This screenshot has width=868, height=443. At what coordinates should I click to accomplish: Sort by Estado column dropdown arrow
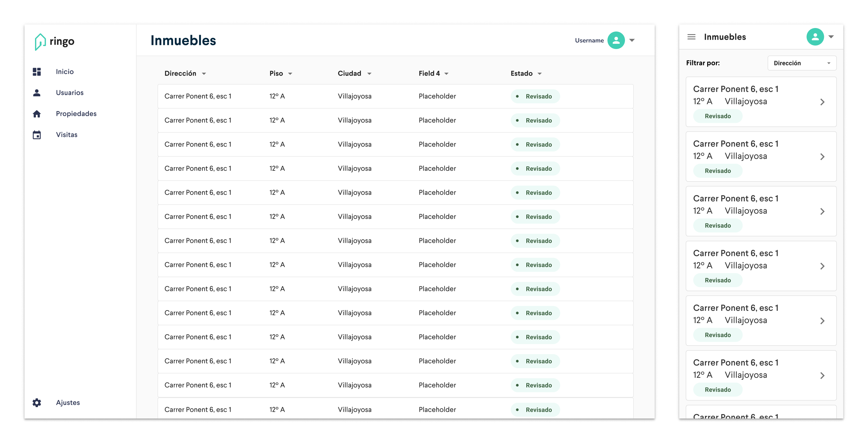(539, 74)
